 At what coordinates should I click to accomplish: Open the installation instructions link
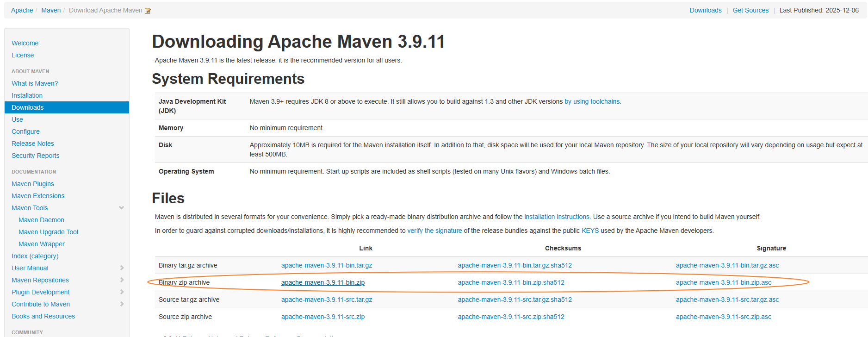(557, 217)
